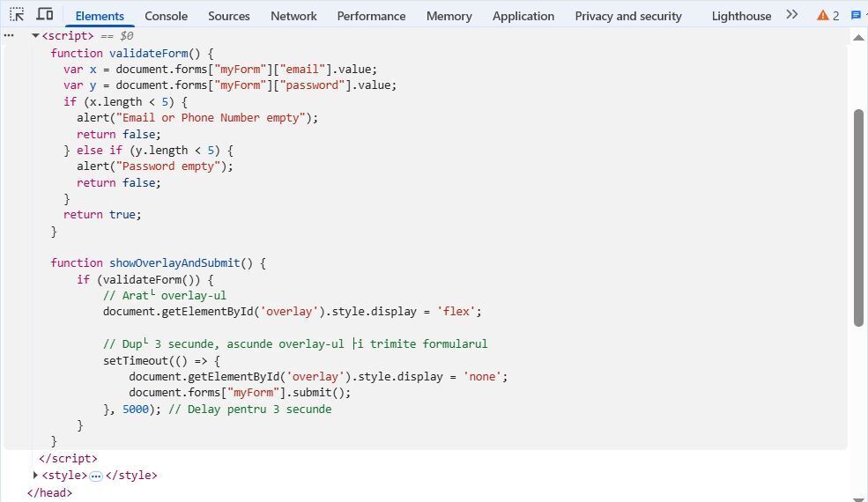Click the scroll up arrow
The height and width of the screenshot is (502, 868).
(x=858, y=38)
